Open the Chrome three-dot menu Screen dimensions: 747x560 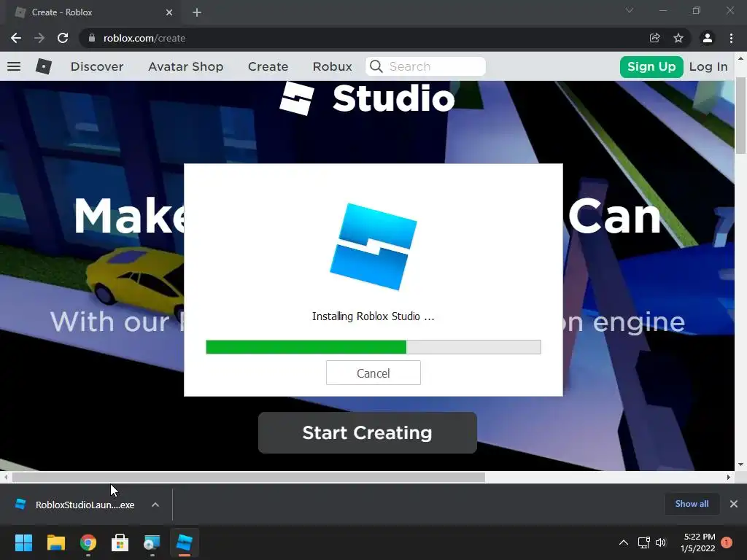(x=731, y=38)
